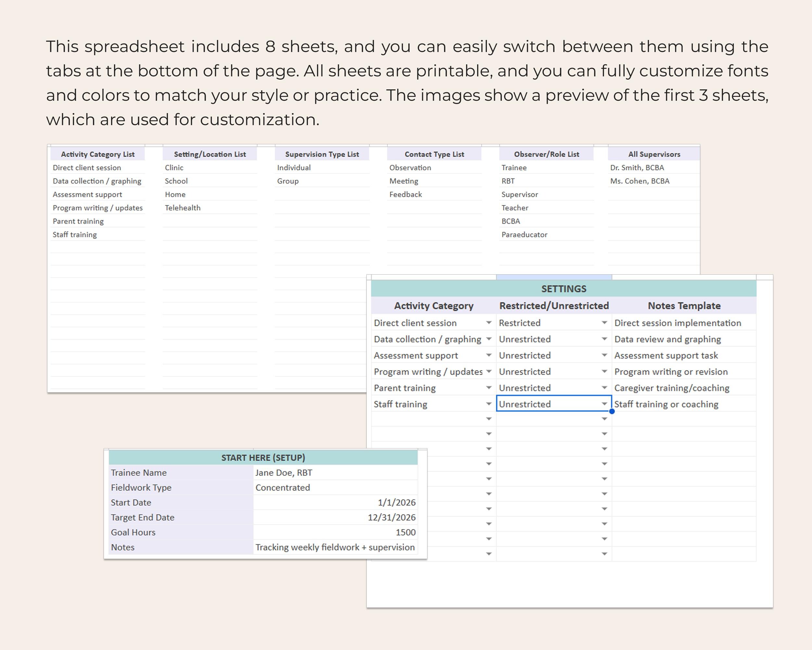This screenshot has height=650, width=812.
Task: Expand the Staff training category dropdown
Action: point(488,404)
